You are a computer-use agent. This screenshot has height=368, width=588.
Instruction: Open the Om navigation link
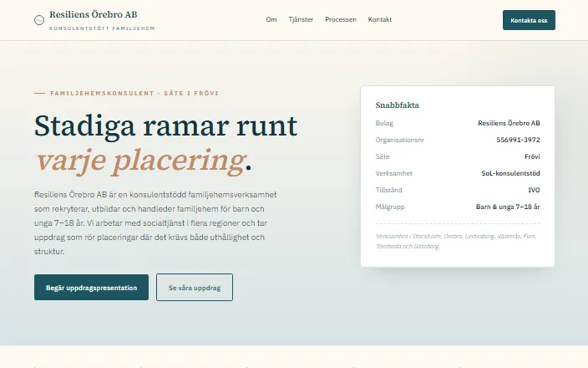coord(271,19)
